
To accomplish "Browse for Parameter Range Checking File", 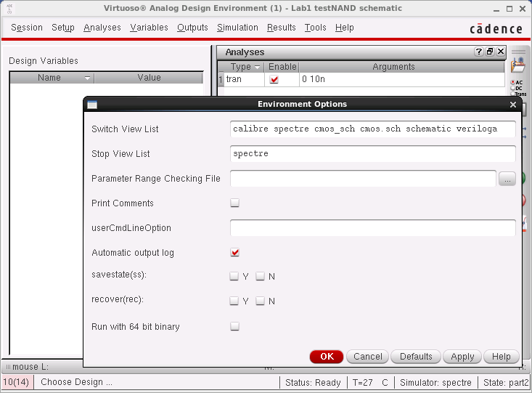I will (507, 179).
